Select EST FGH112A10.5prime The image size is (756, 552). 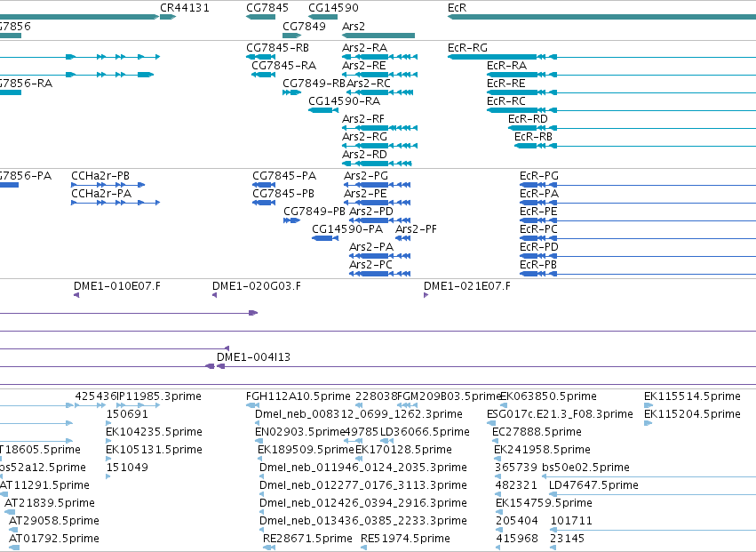[298, 396]
